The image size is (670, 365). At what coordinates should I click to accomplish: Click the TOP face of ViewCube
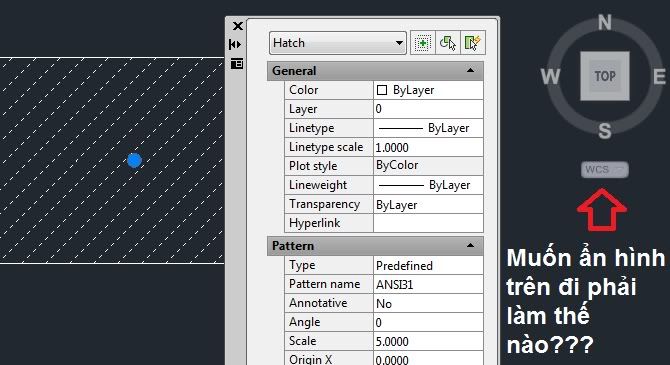click(x=605, y=76)
